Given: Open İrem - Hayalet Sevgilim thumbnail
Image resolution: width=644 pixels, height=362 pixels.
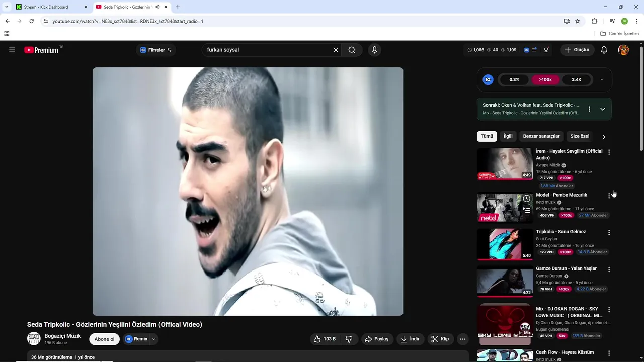Looking at the screenshot, I should click(505, 164).
